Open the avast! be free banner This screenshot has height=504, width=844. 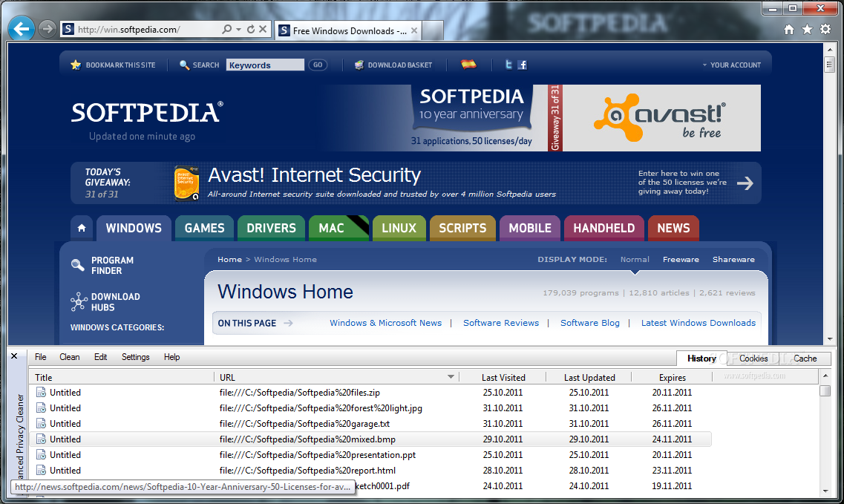(x=661, y=117)
